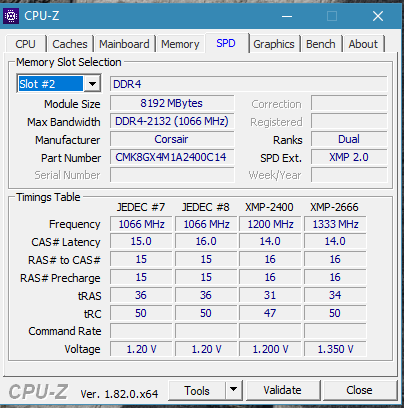Switch to the Memory tab

180,44
